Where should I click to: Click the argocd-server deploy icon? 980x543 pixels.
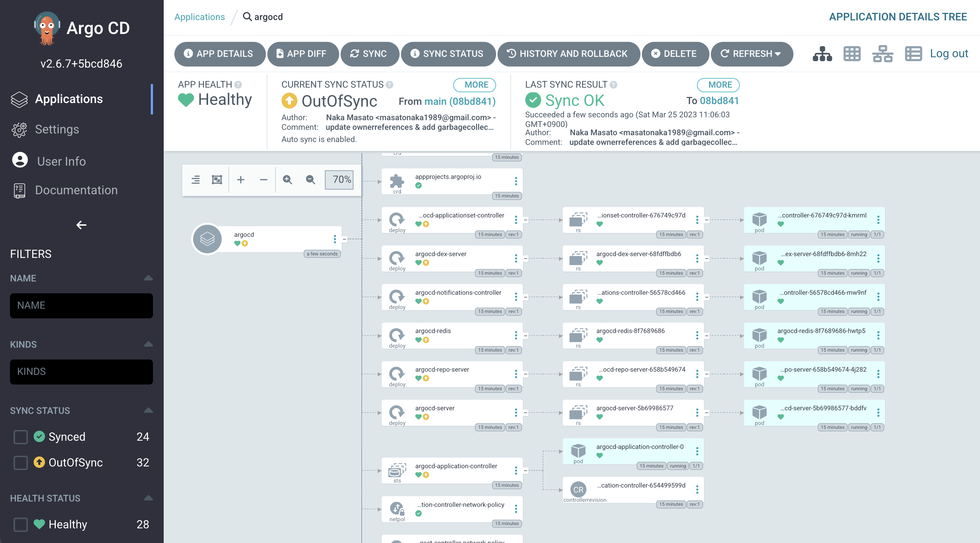[x=397, y=412]
